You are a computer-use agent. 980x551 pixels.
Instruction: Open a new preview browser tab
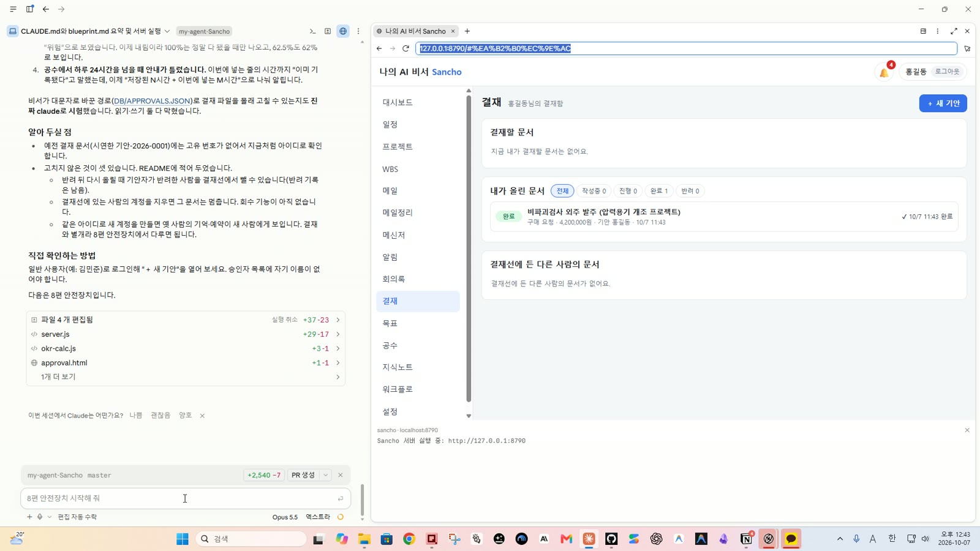coord(467,31)
